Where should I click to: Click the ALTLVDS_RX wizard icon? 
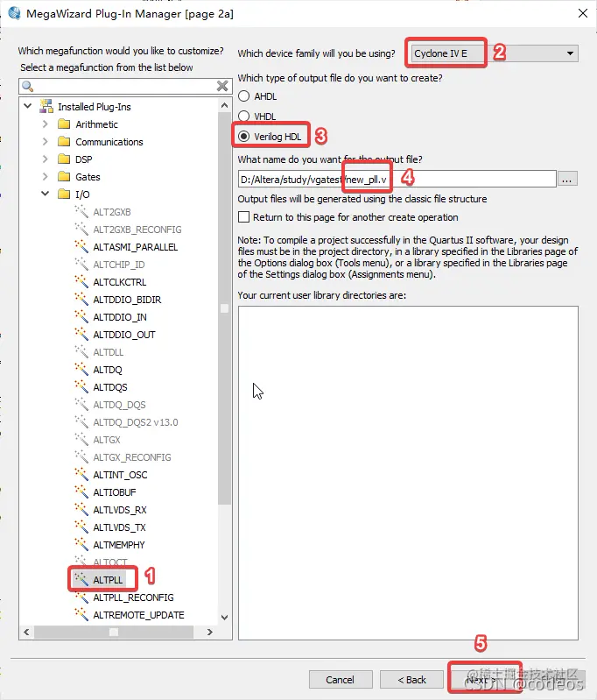(x=81, y=509)
